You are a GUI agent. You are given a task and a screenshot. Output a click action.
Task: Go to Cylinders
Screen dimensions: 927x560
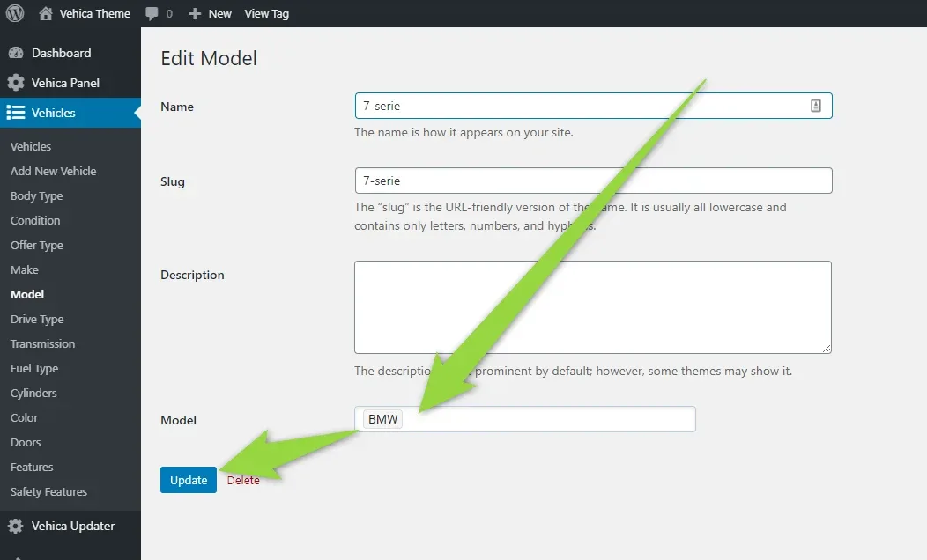(33, 394)
